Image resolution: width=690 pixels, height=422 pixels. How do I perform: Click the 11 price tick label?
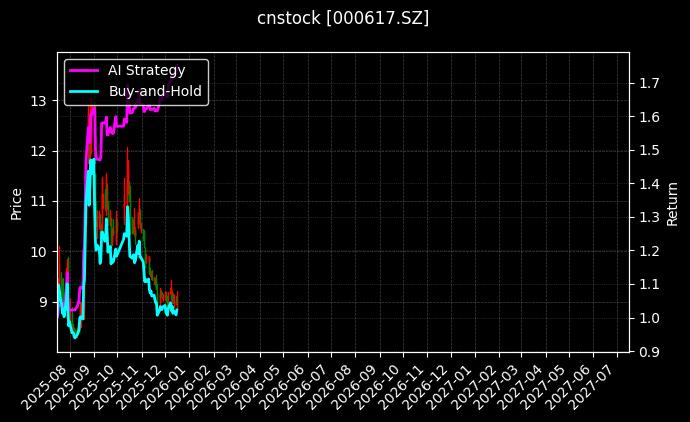39,201
